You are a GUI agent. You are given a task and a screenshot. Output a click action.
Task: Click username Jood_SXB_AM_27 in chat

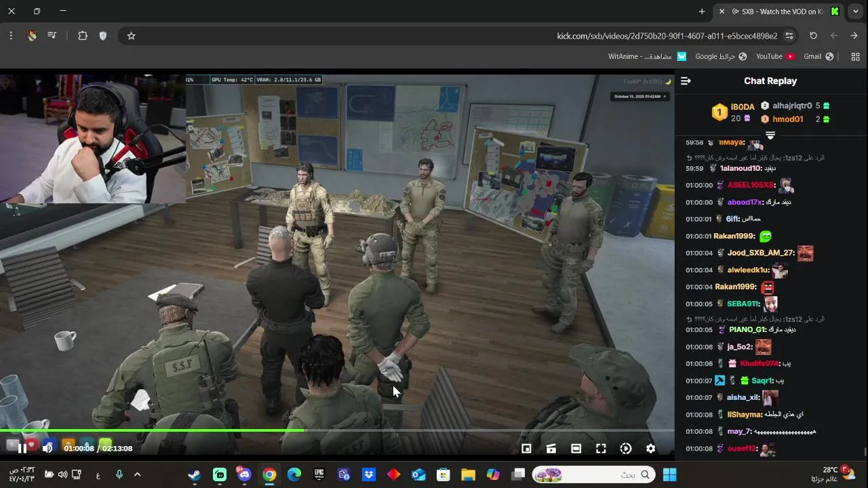[x=760, y=253]
